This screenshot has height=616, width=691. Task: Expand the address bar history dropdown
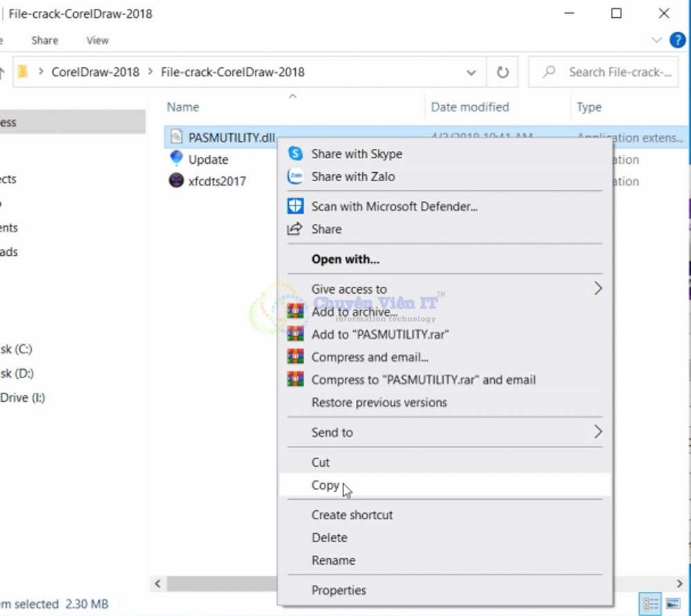(471, 72)
